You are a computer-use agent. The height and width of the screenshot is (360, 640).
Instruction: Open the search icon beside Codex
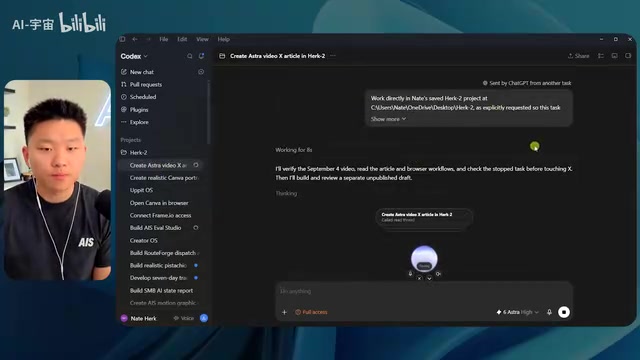tap(189, 56)
